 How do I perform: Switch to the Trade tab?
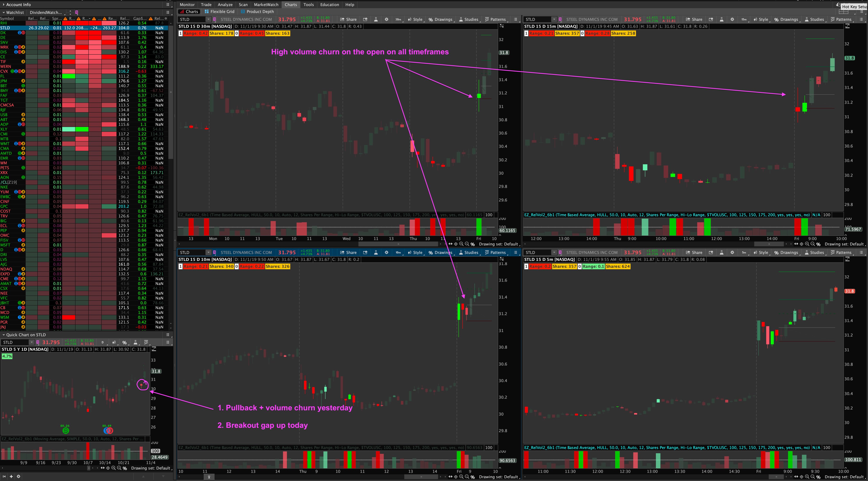(206, 5)
